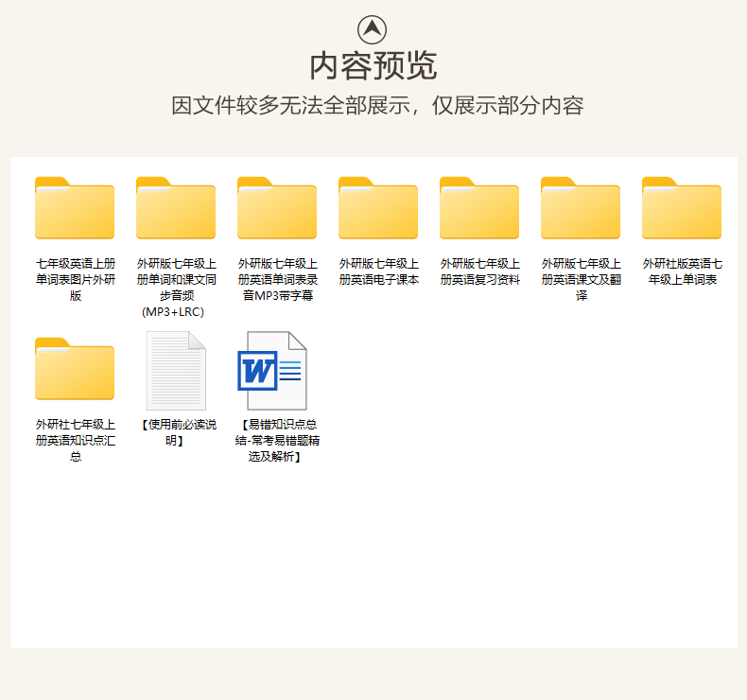
Task: Select the label 外研版七年级上册英语单词表录音MP3带字幕
Action: tap(278, 279)
